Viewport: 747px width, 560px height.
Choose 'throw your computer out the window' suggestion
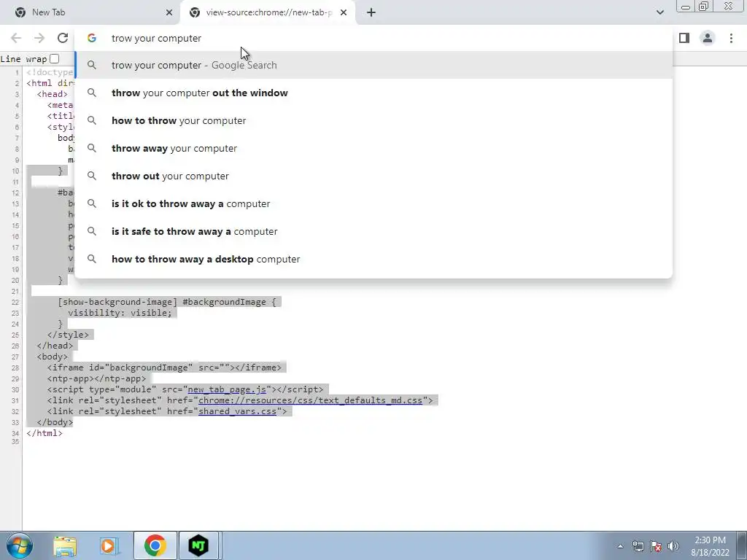tap(374, 93)
